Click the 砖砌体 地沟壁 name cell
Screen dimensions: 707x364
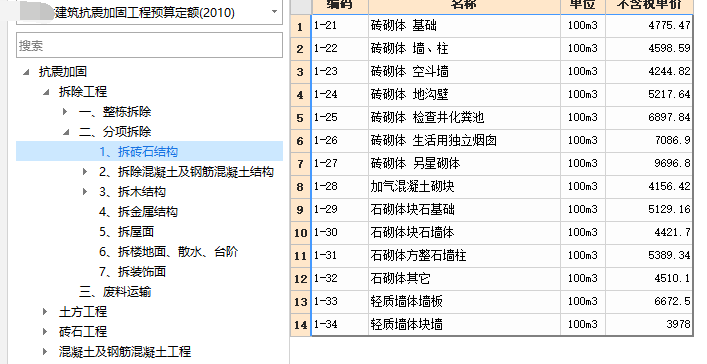[x=464, y=95]
